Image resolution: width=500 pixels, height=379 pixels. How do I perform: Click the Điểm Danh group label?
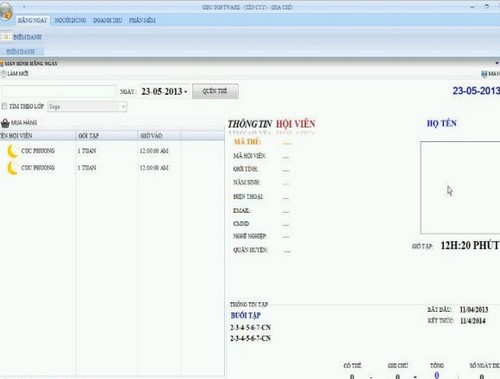(21, 51)
